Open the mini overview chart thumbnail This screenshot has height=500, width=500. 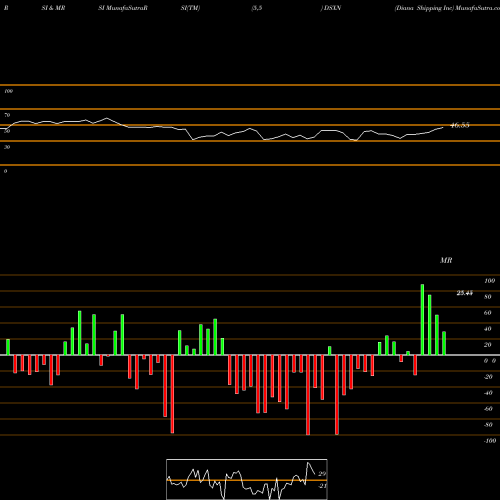pos(247,479)
